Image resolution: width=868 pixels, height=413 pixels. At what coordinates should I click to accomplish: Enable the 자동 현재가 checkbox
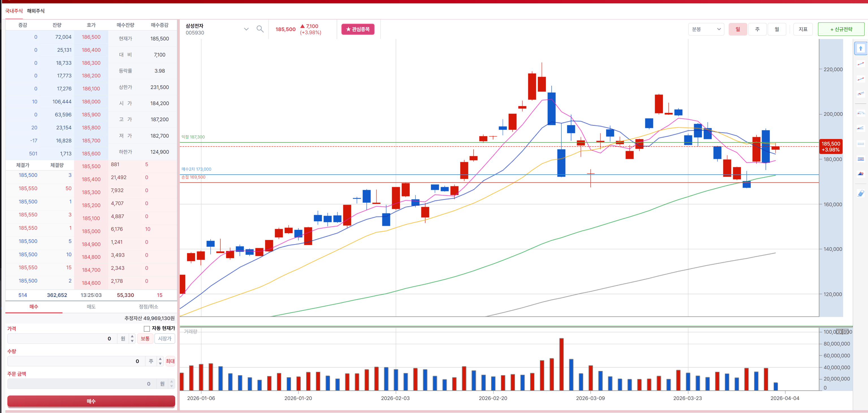point(147,329)
